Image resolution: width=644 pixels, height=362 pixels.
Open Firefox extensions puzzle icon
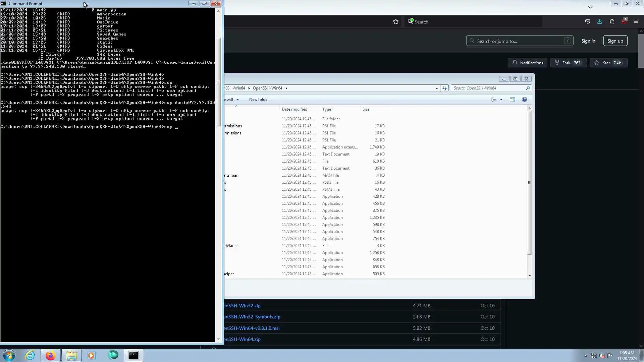coord(612,22)
